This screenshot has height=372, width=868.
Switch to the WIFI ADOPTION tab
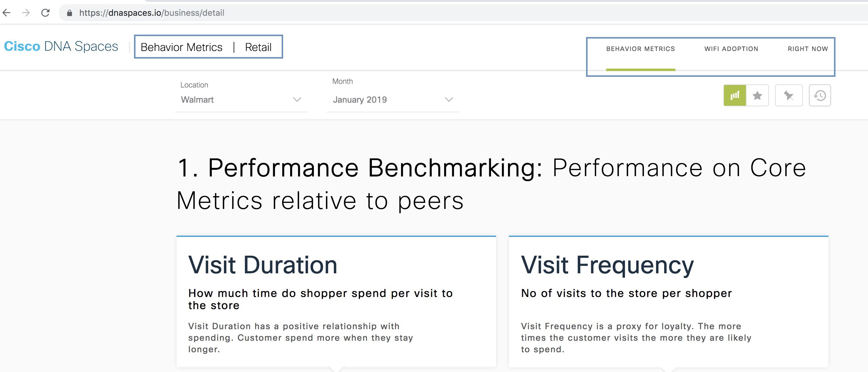731,49
